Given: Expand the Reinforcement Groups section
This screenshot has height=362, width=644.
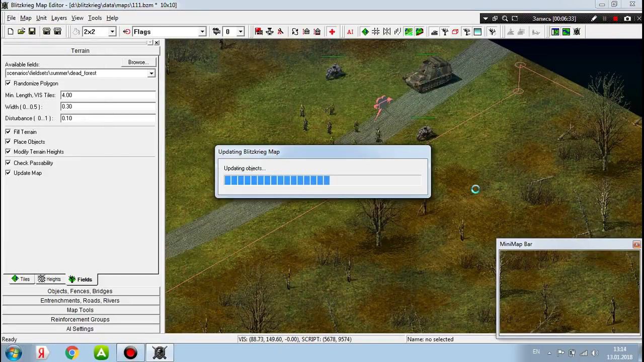Looking at the screenshot, I should pyautogui.click(x=80, y=319).
